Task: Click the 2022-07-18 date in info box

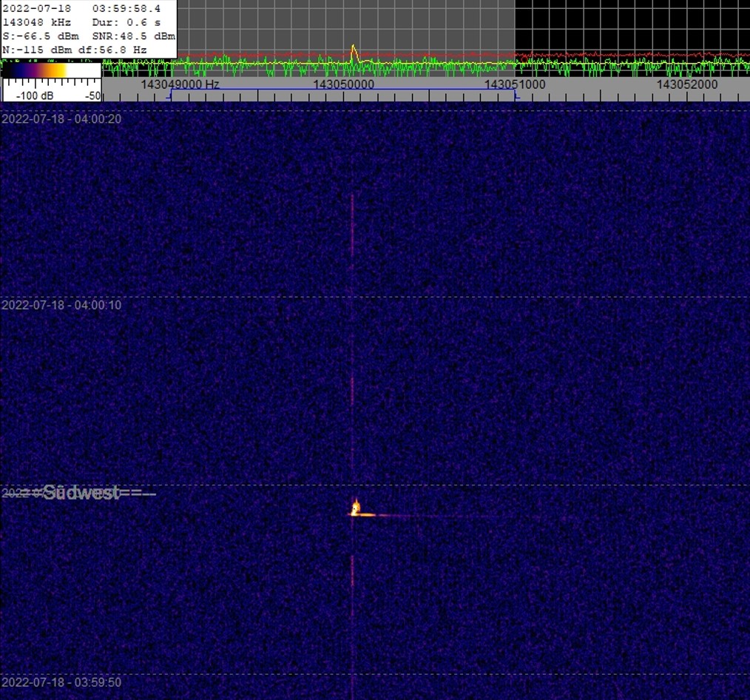Action: point(37,9)
